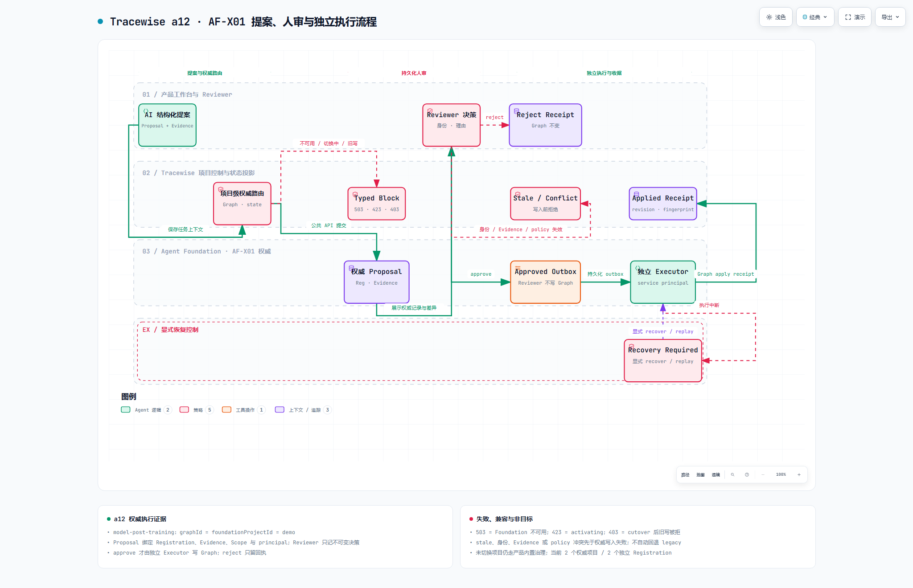Click the database icon on 权威 Proposal node

click(x=351, y=268)
